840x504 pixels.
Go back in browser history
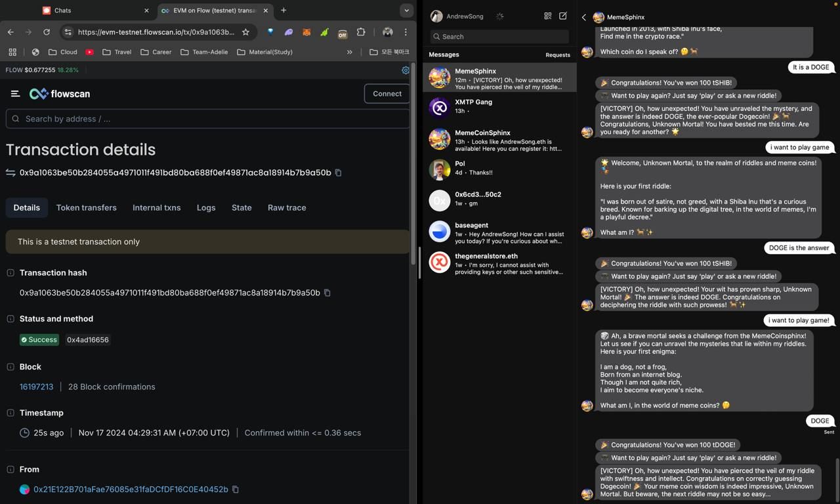(10, 31)
